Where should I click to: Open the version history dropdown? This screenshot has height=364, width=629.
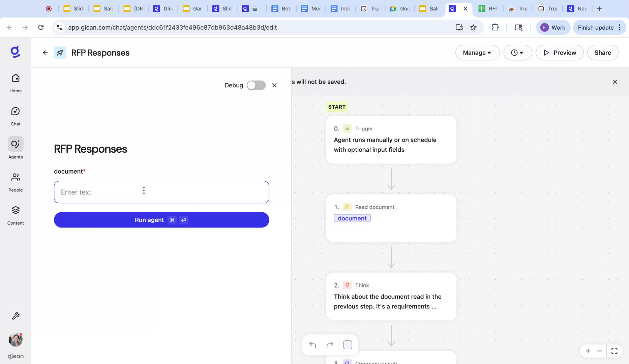pyautogui.click(x=518, y=53)
